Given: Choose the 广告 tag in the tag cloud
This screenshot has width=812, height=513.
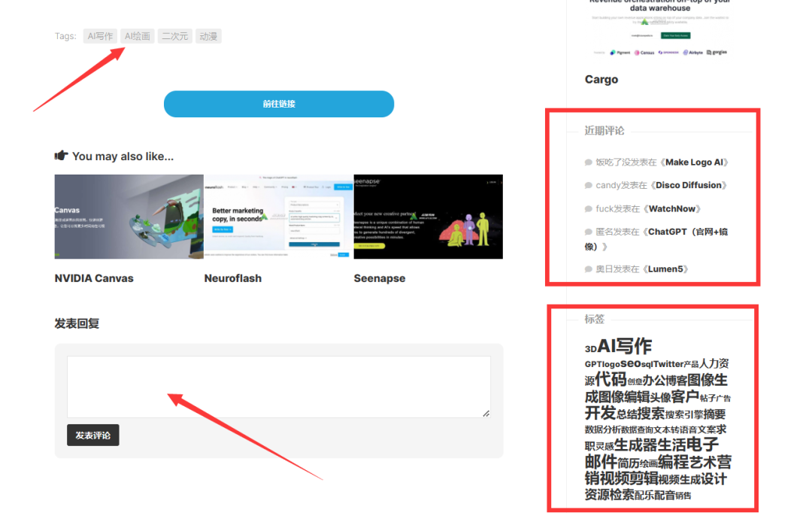Looking at the screenshot, I should coord(723,399).
